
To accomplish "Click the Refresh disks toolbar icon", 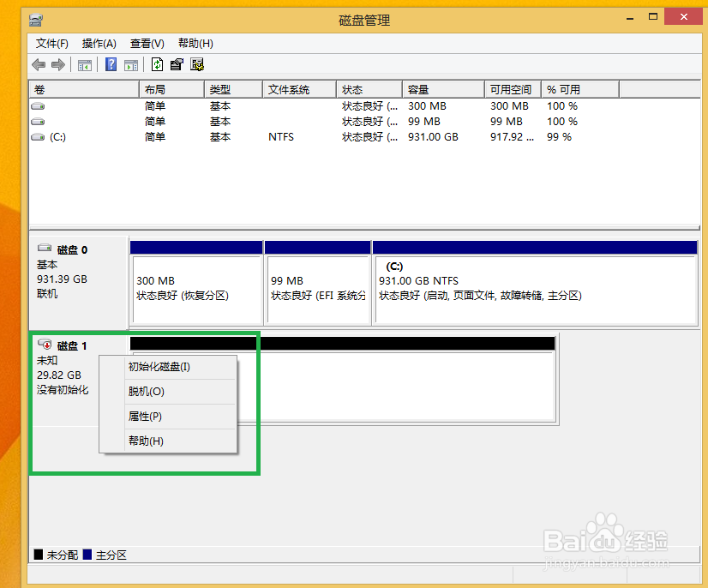I will [157, 64].
